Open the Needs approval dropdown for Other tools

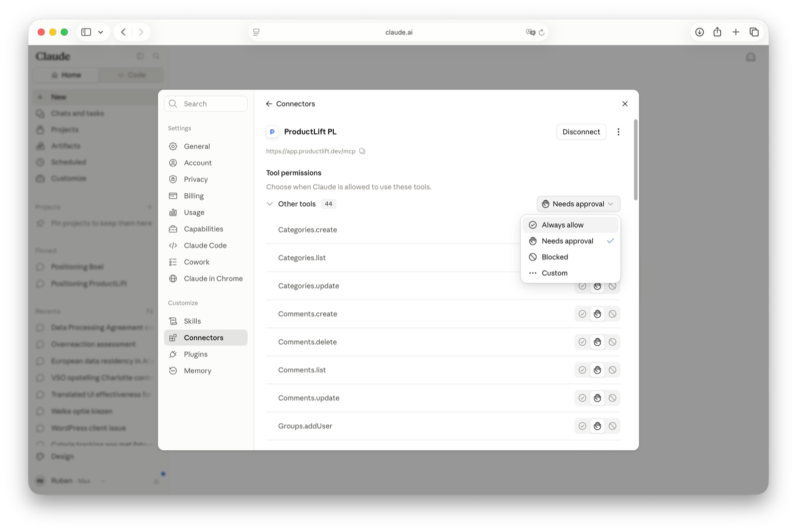pyautogui.click(x=578, y=204)
